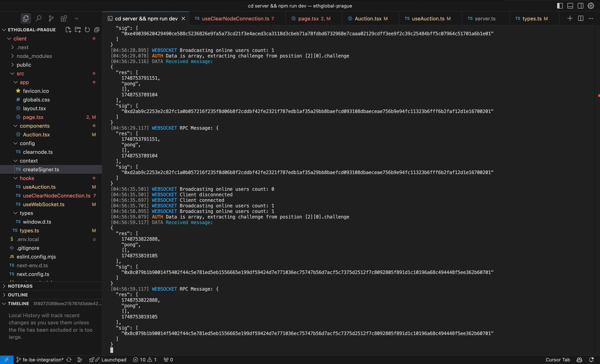Open remote window button in status bar

click(7, 360)
